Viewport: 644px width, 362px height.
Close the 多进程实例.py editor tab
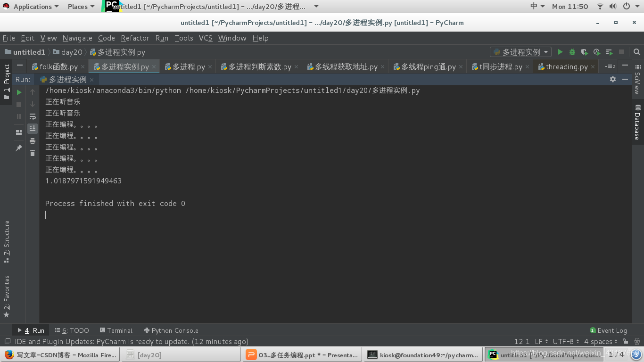click(154, 67)
